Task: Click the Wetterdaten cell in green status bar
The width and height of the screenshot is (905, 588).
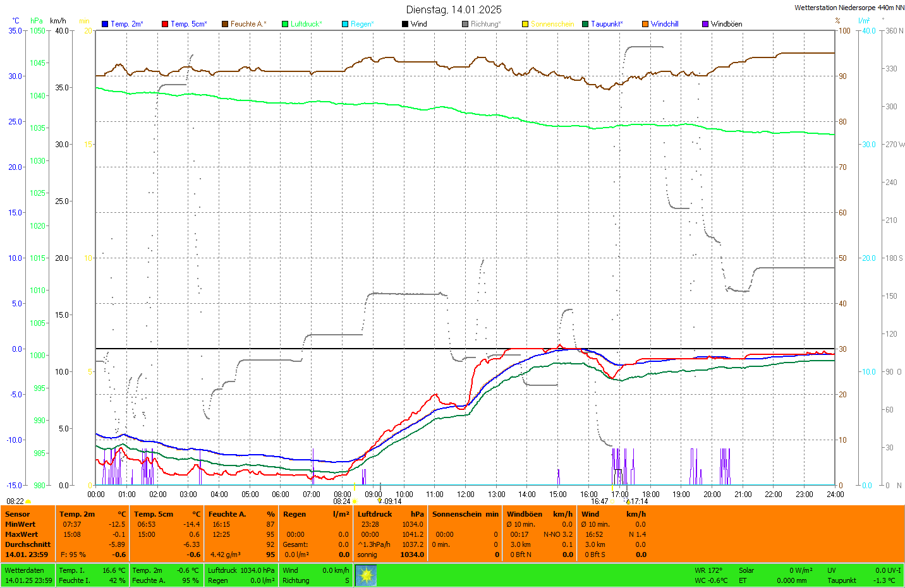Action: point(24,570)
